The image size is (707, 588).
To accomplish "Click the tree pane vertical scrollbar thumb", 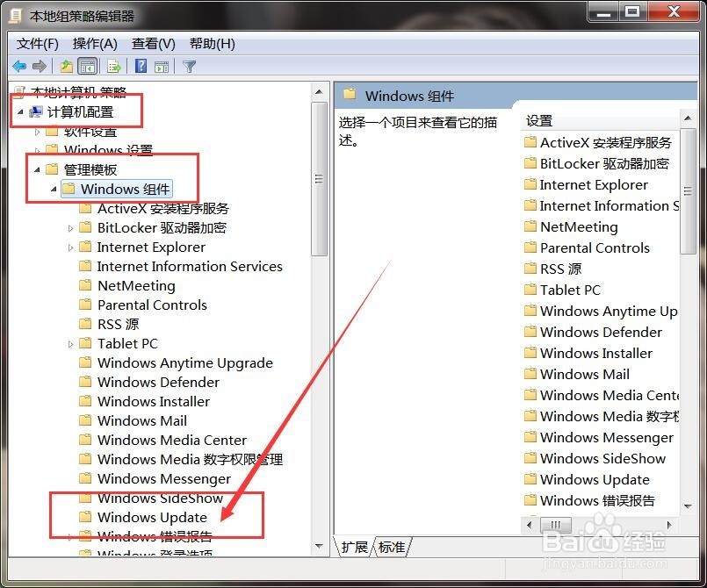I will 319,179.
